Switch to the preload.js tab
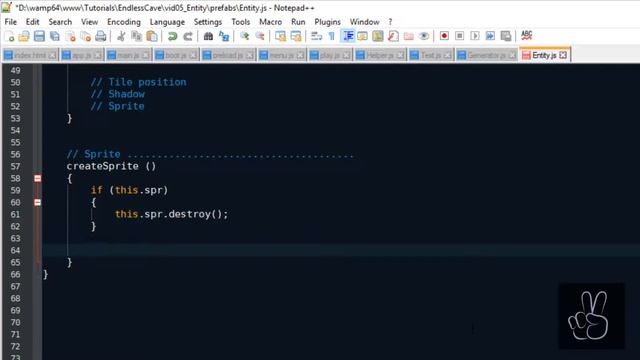The height and width of the screenshot is (360, 640). click(228, 55)
